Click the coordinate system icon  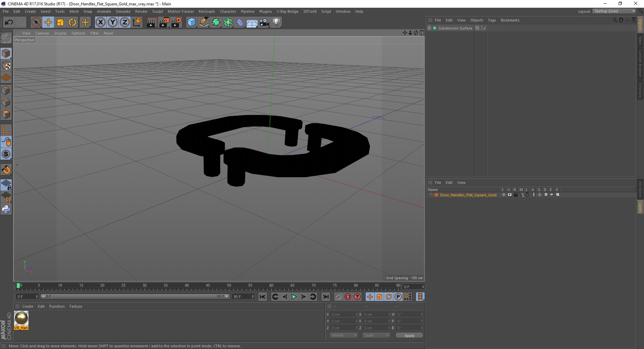pos(137,22)
